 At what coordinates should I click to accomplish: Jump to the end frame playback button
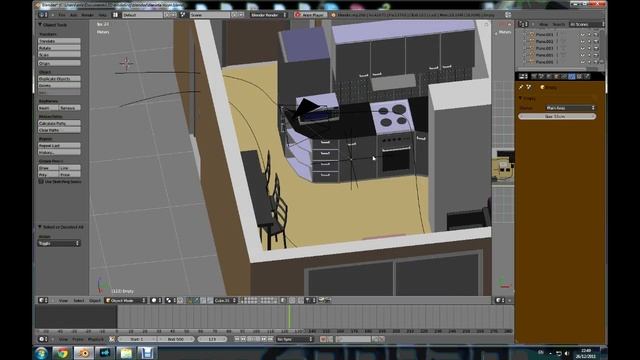(270, 339)
